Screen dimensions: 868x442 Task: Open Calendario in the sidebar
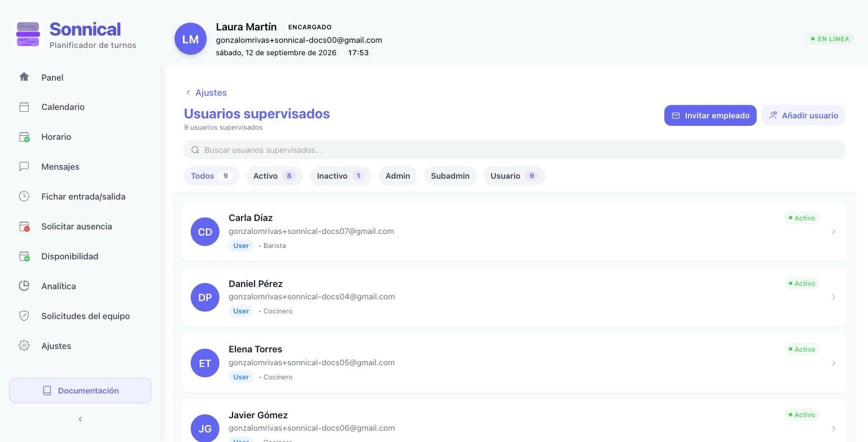tap(63, 107)
